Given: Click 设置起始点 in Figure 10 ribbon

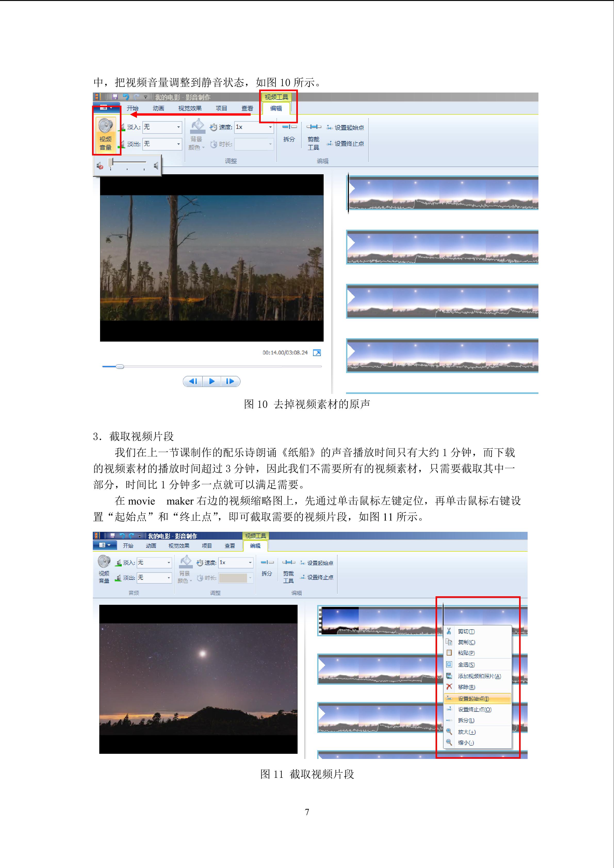Looking at the screenshot, I should (x=345, y=128).
